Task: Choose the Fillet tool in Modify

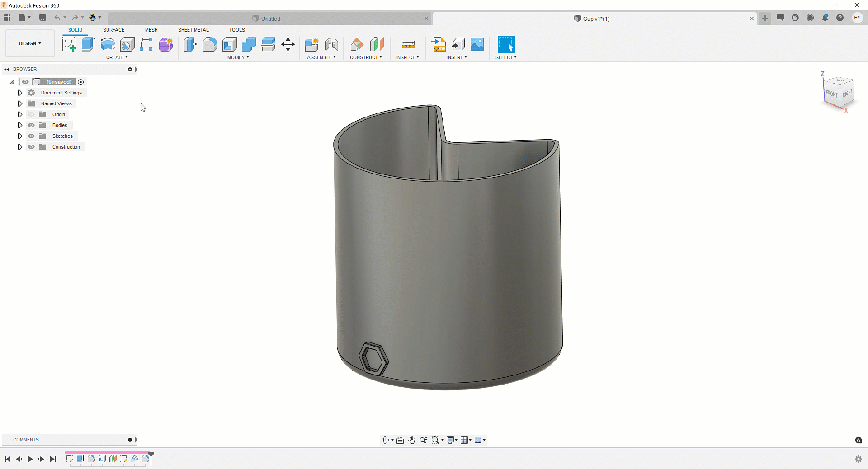Action: pyautogui.click(x=210, y=44)
